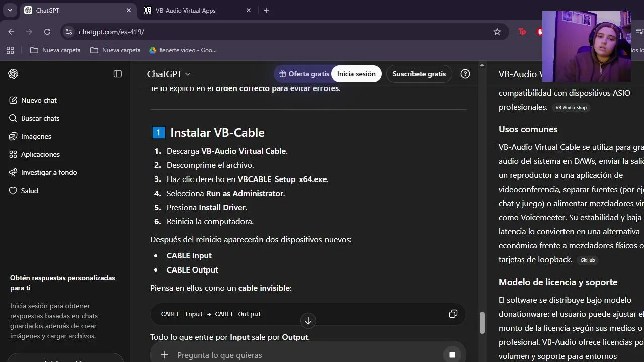The image size is (644, 362).
Task: Click the text VBCABLE_Setup_x64.exe
Action: [283, 179]
